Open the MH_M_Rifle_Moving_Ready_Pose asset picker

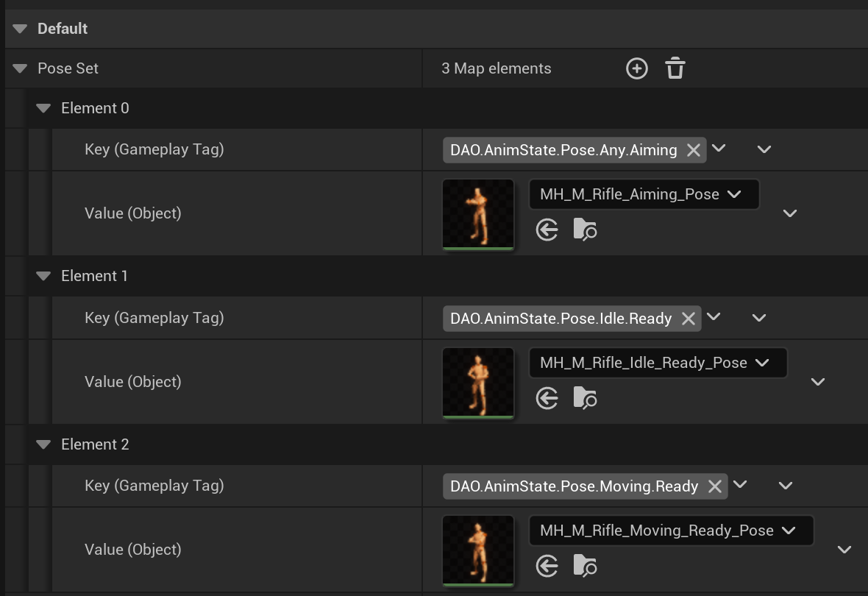671,531
